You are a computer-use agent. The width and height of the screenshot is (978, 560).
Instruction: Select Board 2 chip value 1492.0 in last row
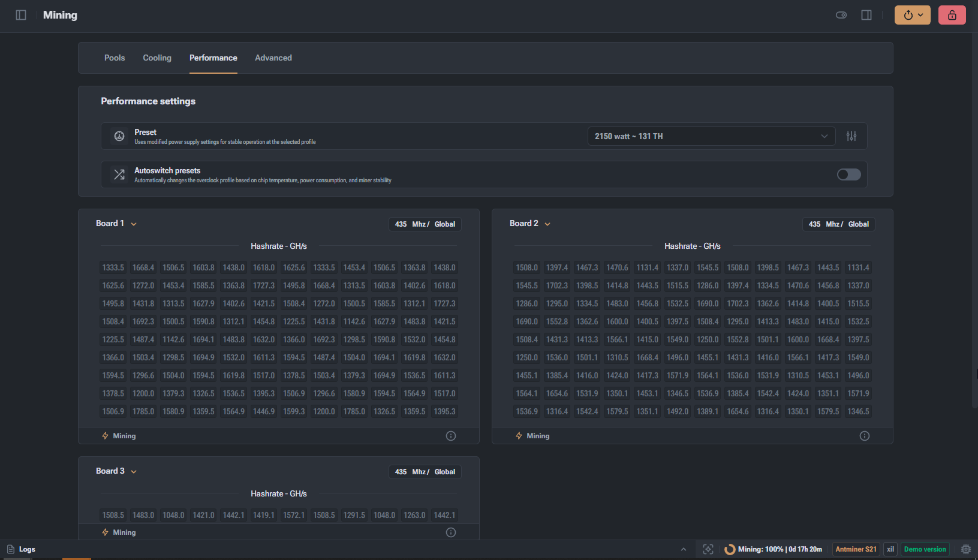[x=678, y=411]
